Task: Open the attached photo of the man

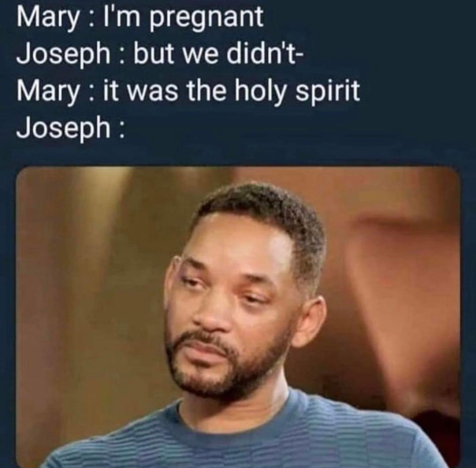Action: click(x=238, y=317)
